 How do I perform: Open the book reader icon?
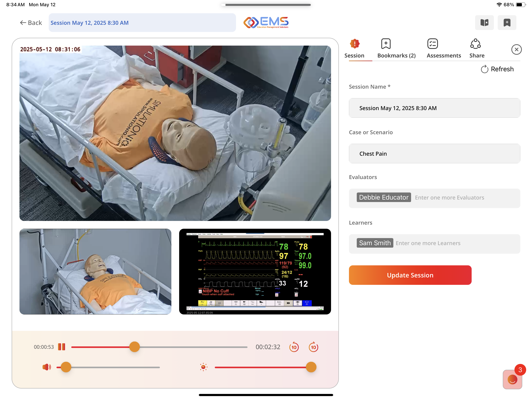[484, 23]
